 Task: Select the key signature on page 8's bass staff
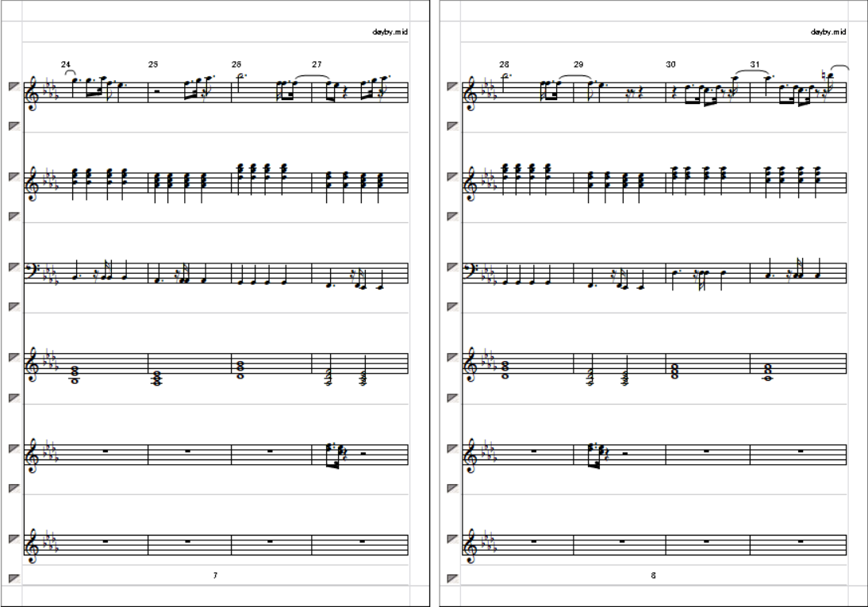click(489, 272)
